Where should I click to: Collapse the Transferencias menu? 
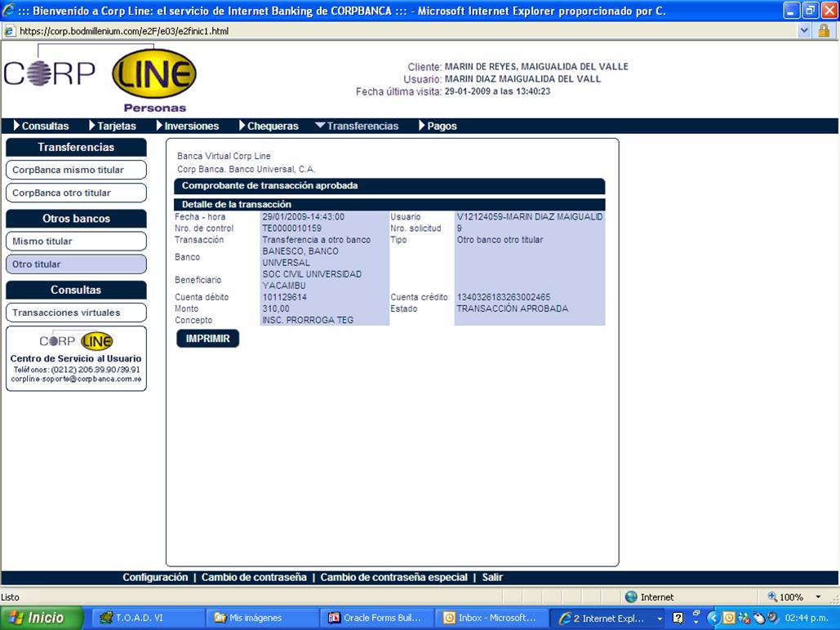point(357,126)
